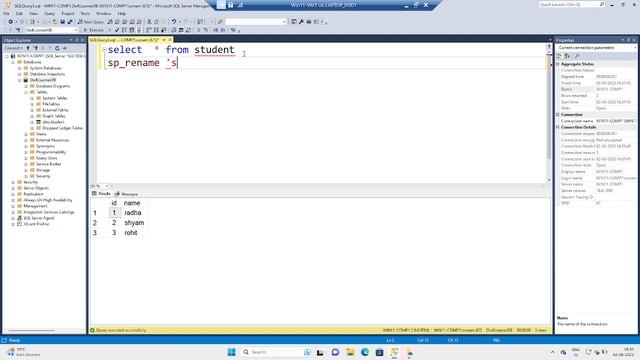Collapse the Aggregate Status properties section
Screen dimensions: 640x360
tap(558, 64)
